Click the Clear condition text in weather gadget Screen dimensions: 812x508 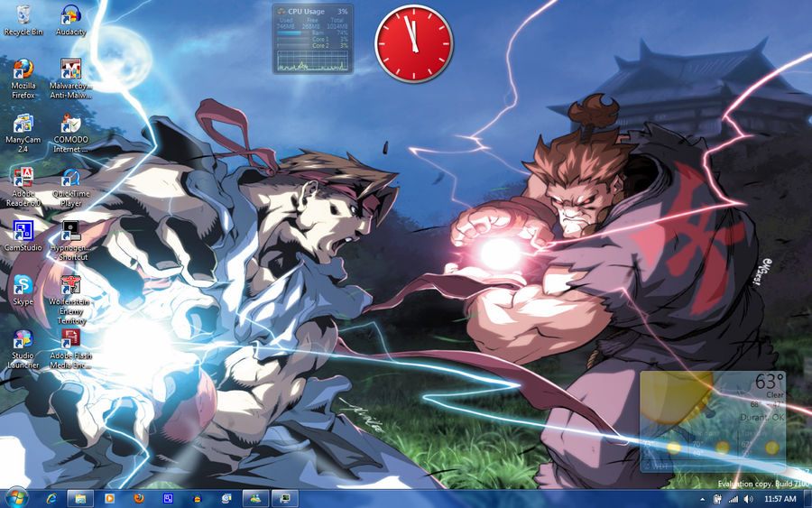[x=775, y=394]
